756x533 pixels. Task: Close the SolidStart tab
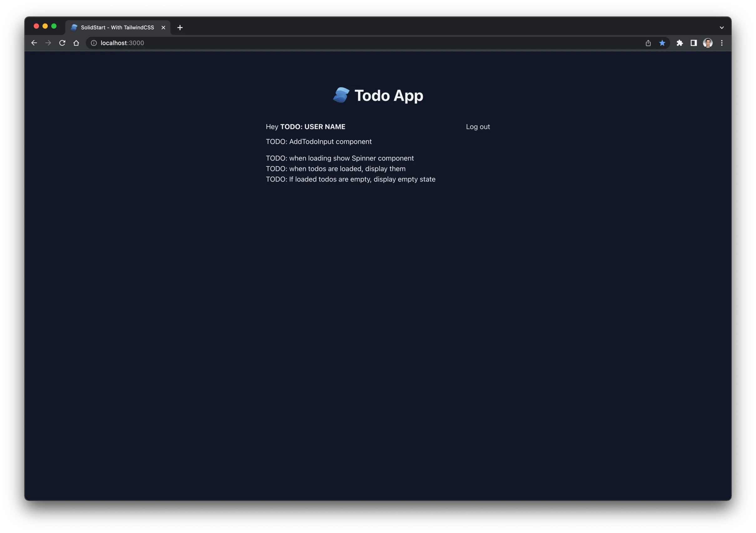pos(163,28)
